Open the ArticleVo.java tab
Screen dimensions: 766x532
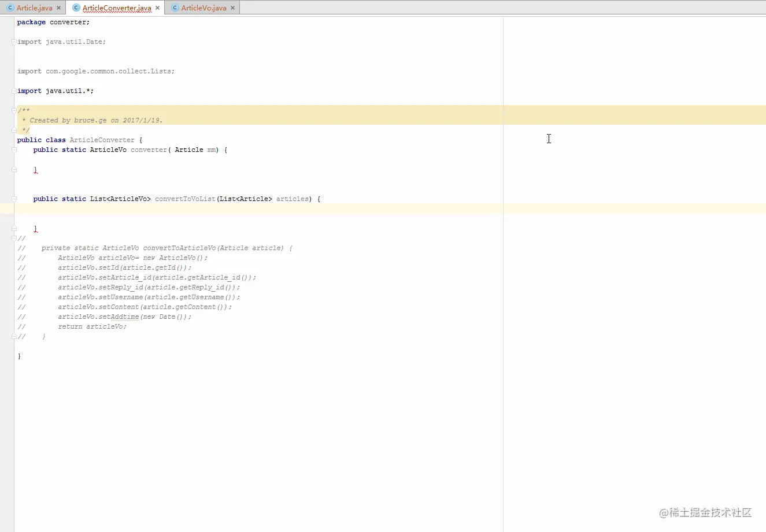point(203,8)
